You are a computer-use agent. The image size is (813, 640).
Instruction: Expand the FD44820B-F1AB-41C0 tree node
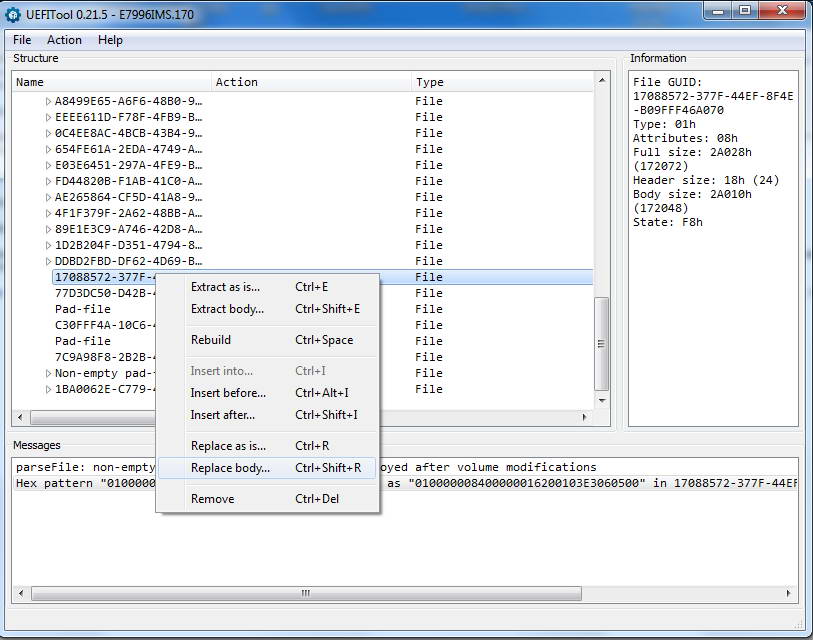pos(48,181)
